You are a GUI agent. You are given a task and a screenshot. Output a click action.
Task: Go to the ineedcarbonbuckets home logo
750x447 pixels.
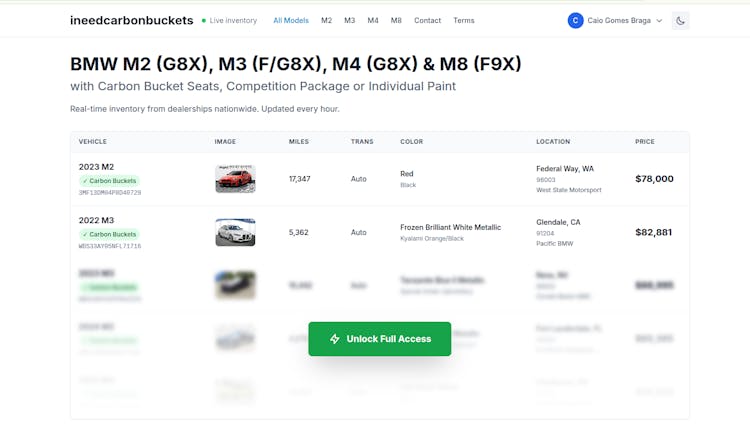pyautogui.click(x=131, y=20)
